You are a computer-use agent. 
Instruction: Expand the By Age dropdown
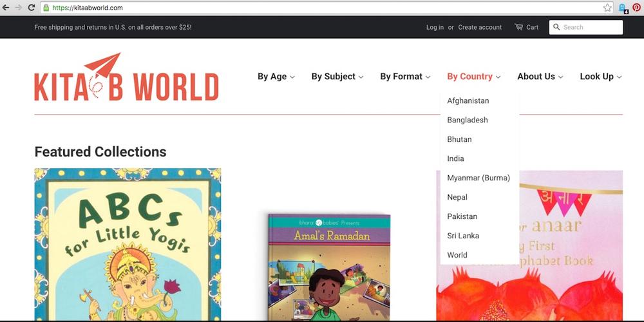276,77
